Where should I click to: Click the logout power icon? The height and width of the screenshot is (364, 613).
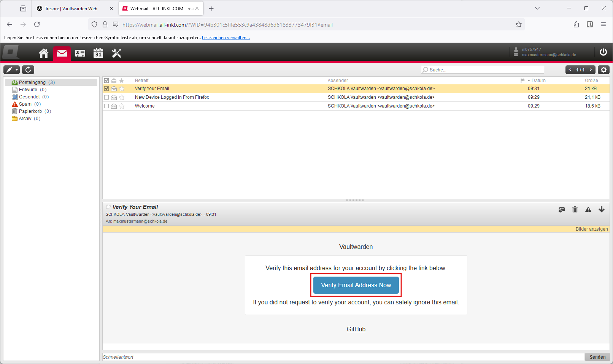pyautogui.click(x=603, y=52)
